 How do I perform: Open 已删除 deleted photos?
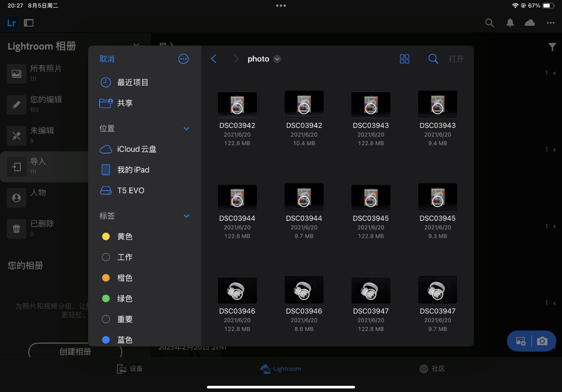coord(44,229)
